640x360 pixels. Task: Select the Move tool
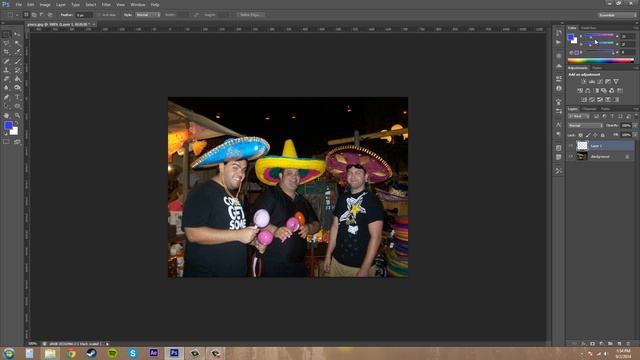point(17,34)
